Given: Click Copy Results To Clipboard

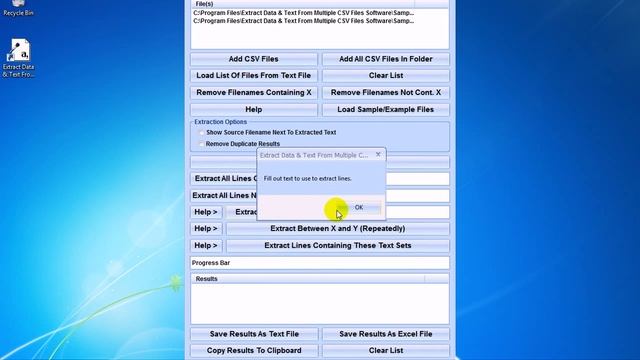Looking at the screenshot, I should (x=254, y=351).
